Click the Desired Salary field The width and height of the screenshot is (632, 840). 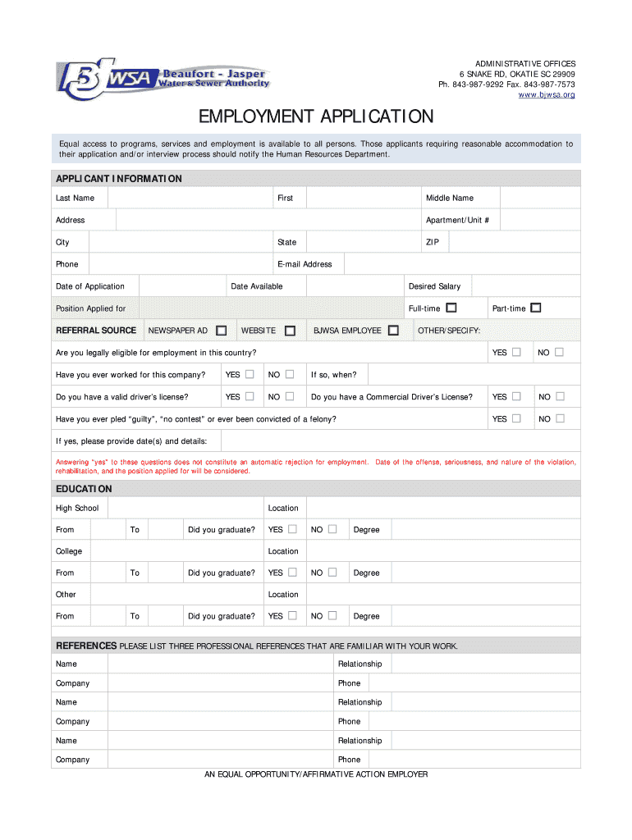[x=524, y=286]
